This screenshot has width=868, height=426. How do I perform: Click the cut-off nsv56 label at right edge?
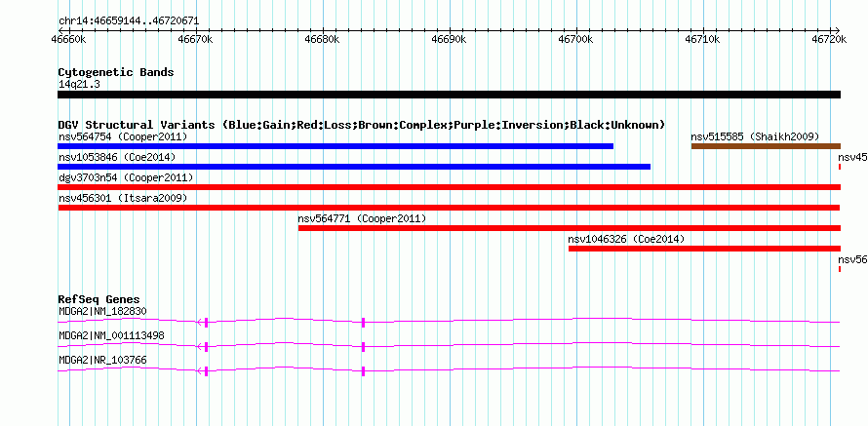(852, 259)
